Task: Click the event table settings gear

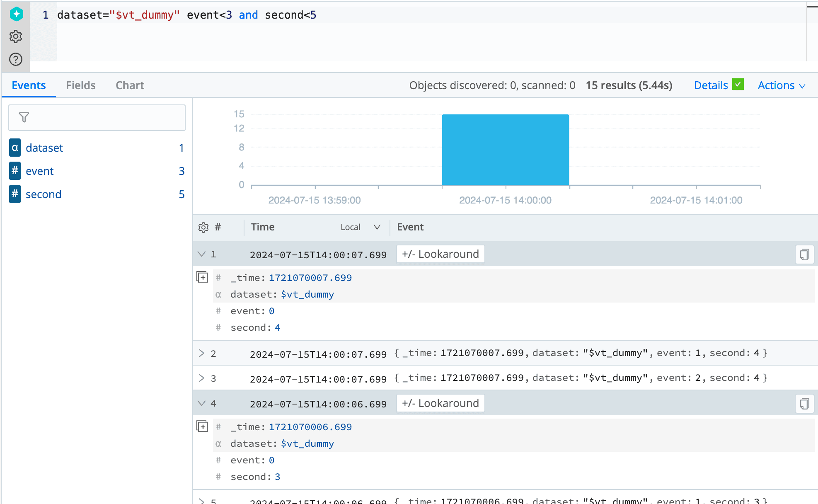Action: (x=203, y=227)
